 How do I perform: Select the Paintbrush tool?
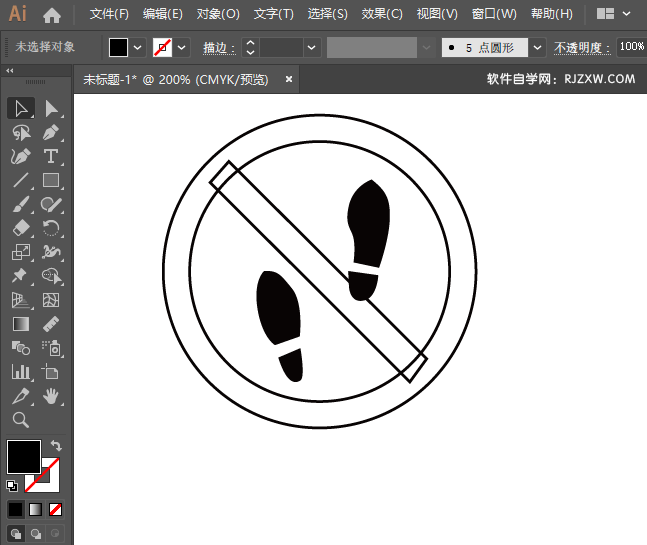(20, 204)
